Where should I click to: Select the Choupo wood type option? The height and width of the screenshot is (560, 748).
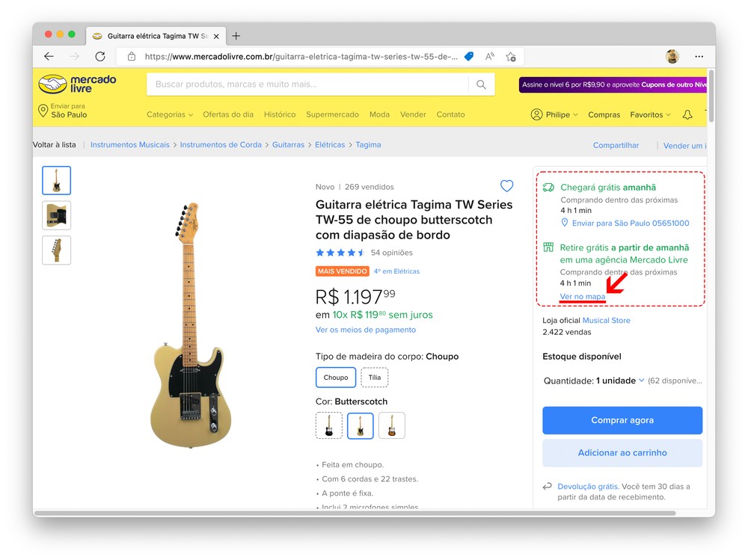pyautogui.click(x=336, y=378)
